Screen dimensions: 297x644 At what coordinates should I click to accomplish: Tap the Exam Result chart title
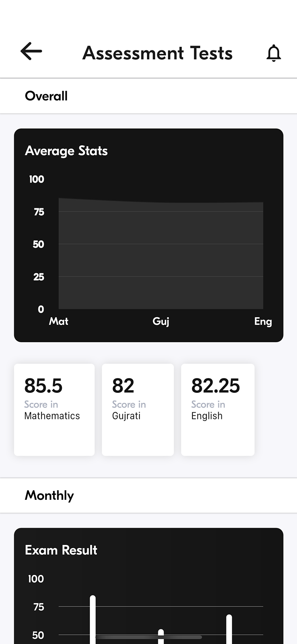[x=61, y=550]
